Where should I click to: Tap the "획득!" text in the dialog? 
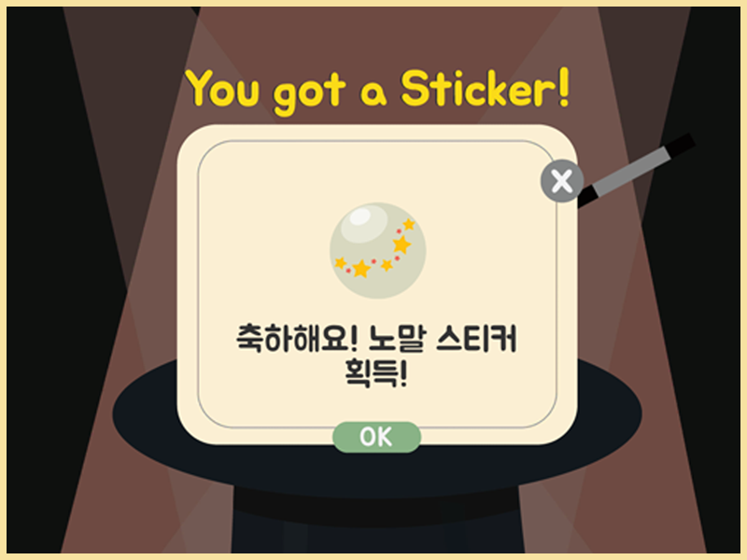click(x=376, y=373)
